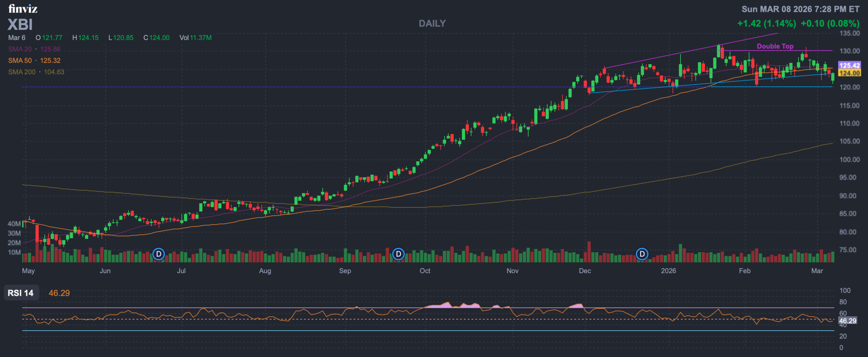Click the 100 label on RSI axis
This screenshot has height=357, width=868.
coord(845,290)
